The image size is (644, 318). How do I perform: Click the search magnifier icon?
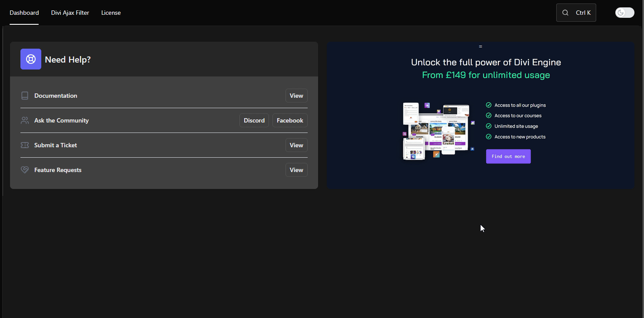click(565, 13)
